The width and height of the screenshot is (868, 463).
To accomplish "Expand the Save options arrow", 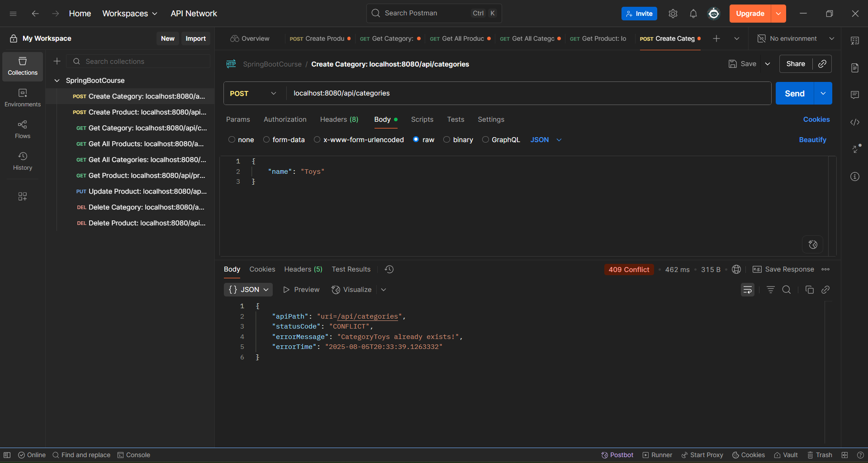I will (x=768, y=64).
